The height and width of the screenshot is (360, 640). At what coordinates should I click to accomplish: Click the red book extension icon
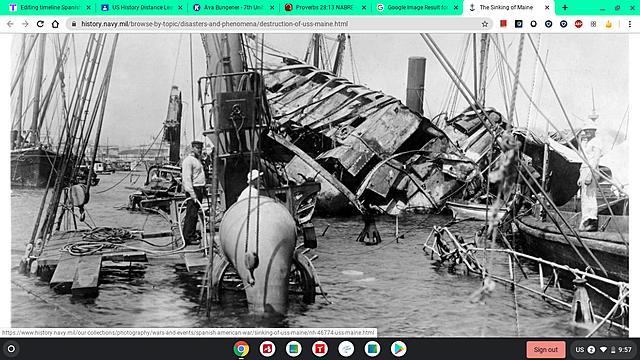pyautogui.click(x=503, y=24)
